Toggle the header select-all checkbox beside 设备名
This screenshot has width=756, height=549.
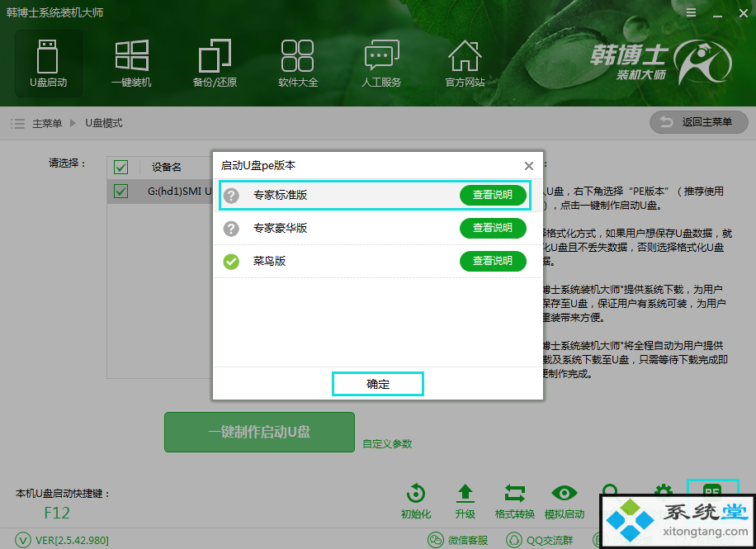[x=120, y=167]
